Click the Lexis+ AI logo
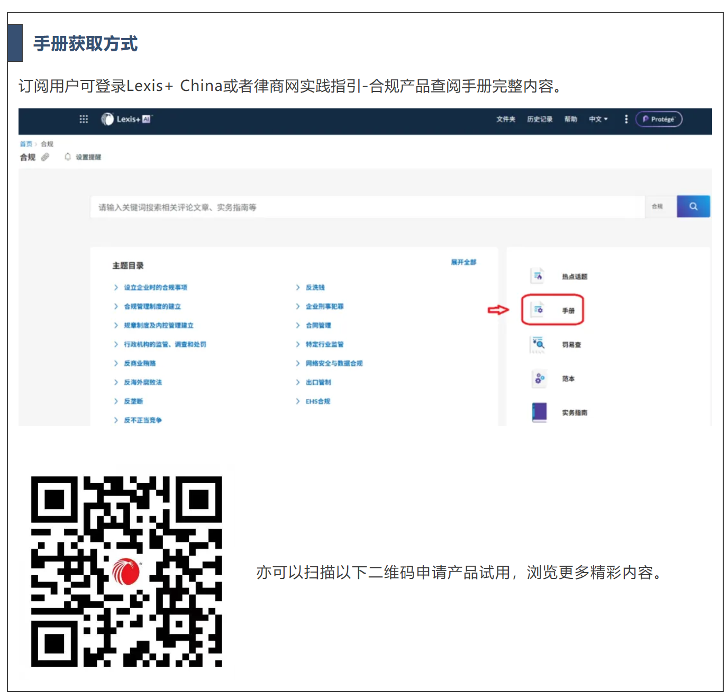The height and width of the screenshot is (700, 728). [126, 119]
